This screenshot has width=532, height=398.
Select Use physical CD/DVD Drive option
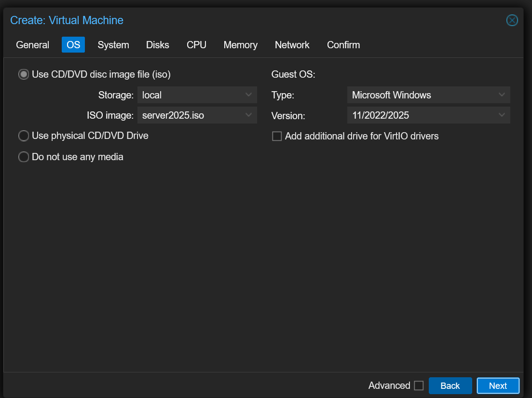(24, 136)
